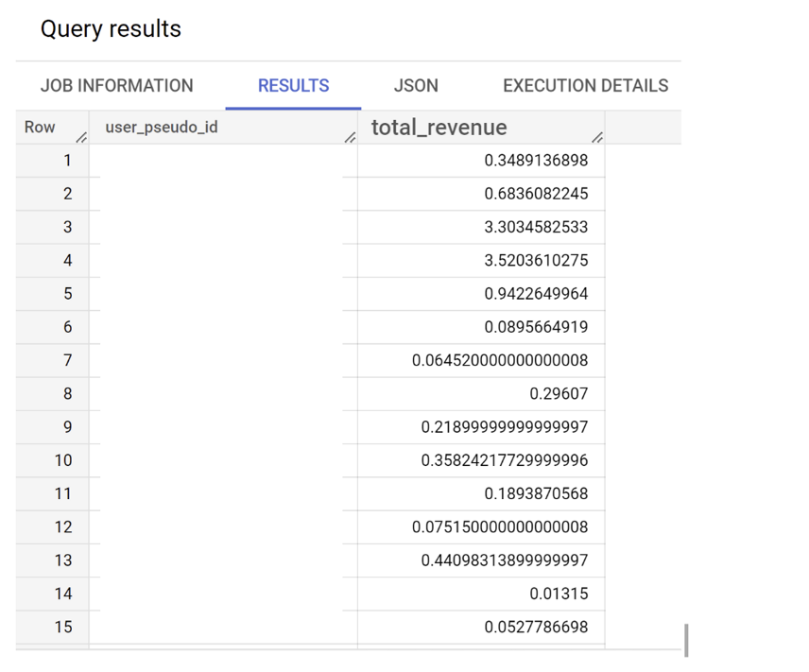
Task: Open the JOB INFORMATION tab
Action: (x=116, y=85)
